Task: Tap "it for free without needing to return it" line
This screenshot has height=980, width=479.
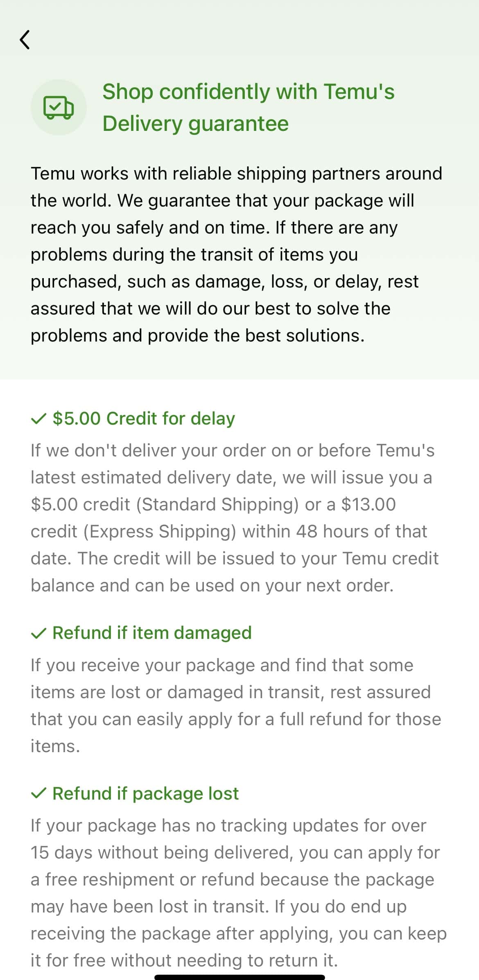Action: coord(184,960)
